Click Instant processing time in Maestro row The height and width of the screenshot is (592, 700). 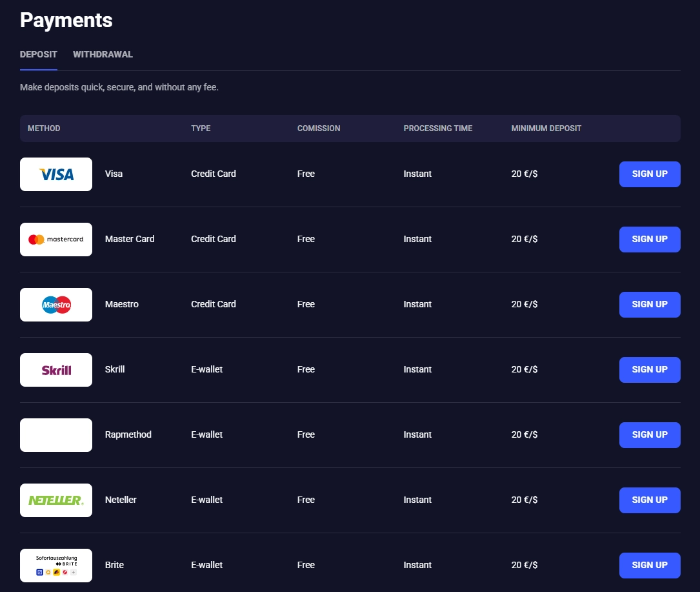417,304
